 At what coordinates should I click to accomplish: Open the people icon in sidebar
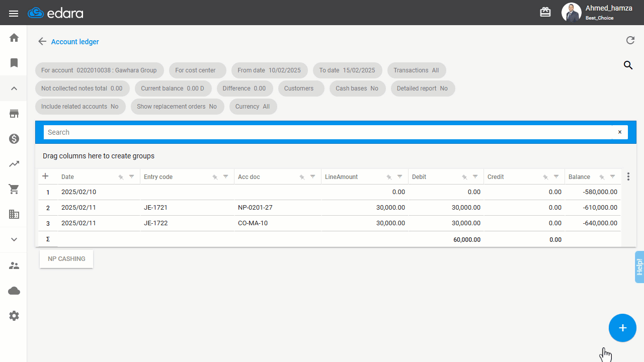coord(14,265)
